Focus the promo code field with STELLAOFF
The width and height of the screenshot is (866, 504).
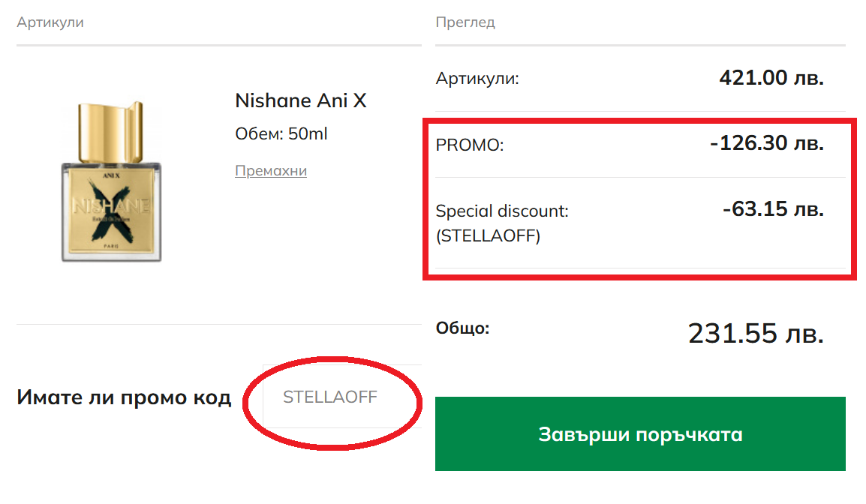341,397
